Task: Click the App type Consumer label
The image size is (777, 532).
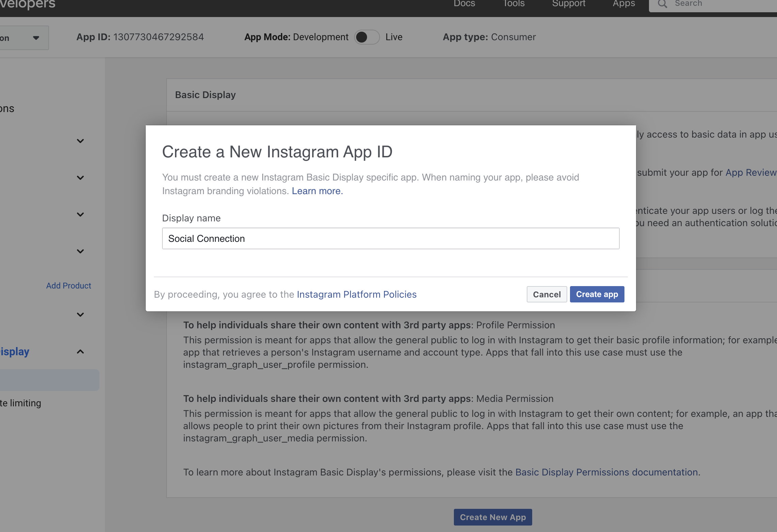Action: click(489, 37)
